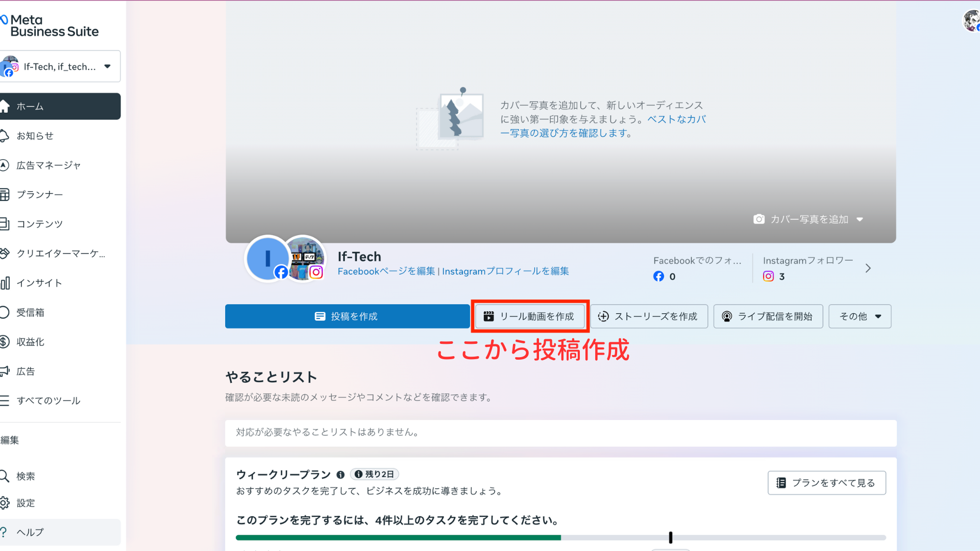
Task: Open インサイト analytics
Action: coord(38,283)
